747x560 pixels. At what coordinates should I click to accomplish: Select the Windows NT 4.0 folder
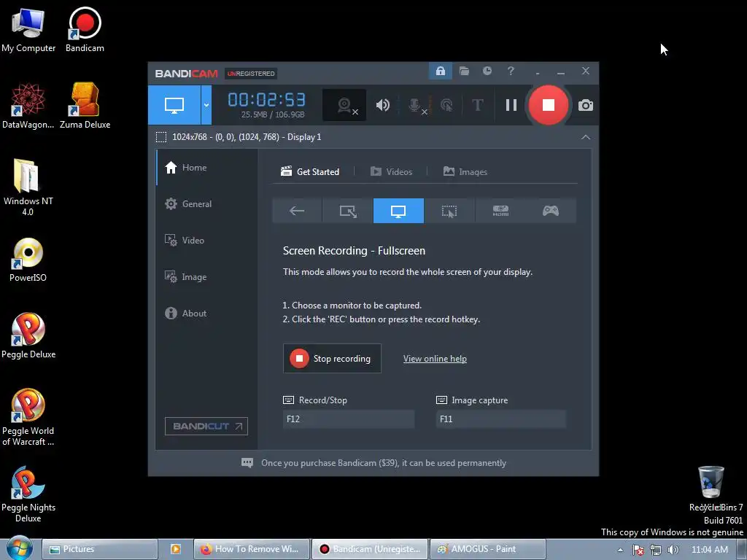(x=28, y=187)
